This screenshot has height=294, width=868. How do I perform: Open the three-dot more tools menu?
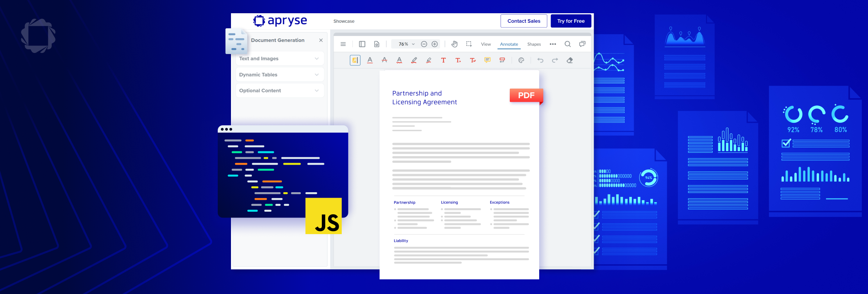click(553, 44)
